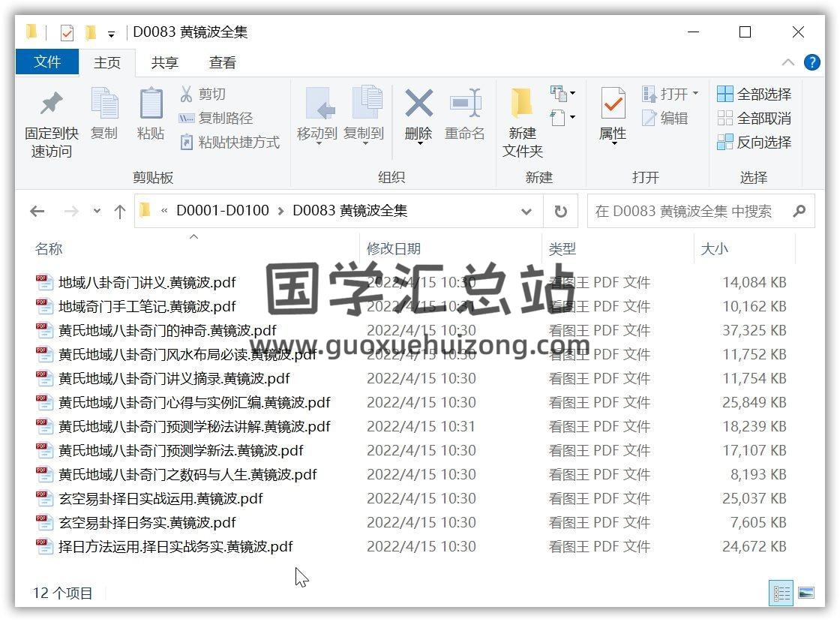This screenshot has height=622, width=840.
Task: Click D0083 黄镜波全集 breadcrumb segment
Action: click(349, 211)
